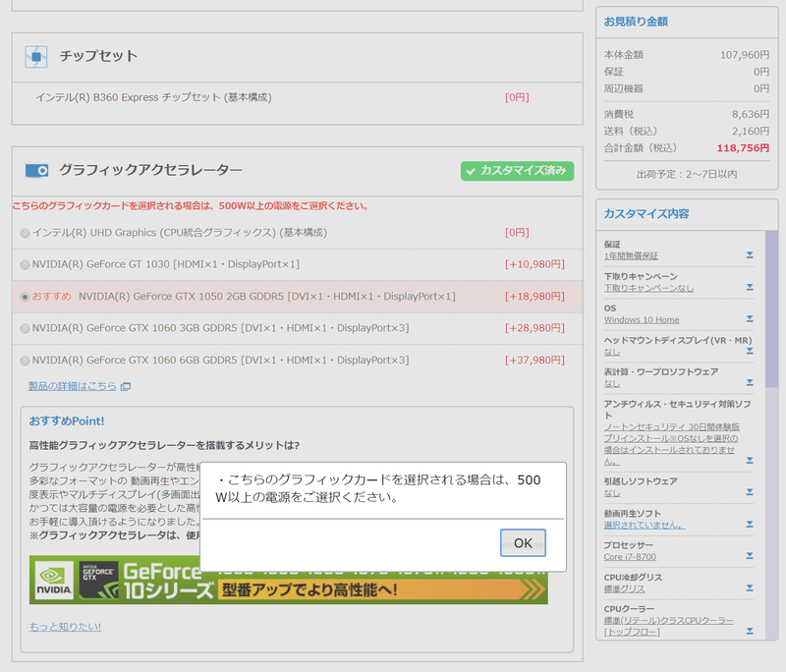Open the Core i7-8700 processor link
786x672 pixels.
[630, 557]
